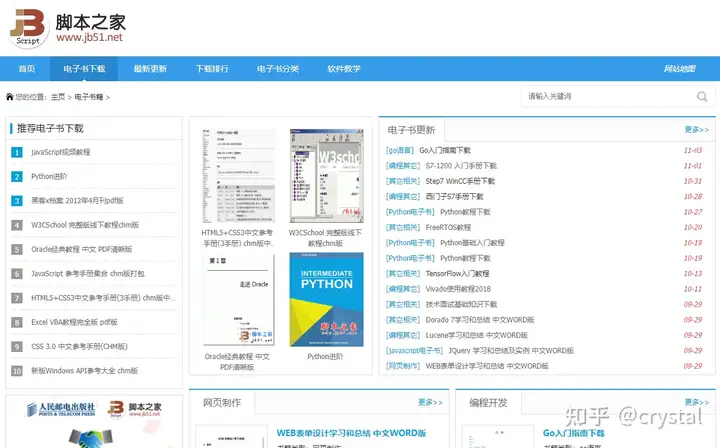
Task: Click 更多>> in 编程开发 panel
Action: click(x=697, y=403)
